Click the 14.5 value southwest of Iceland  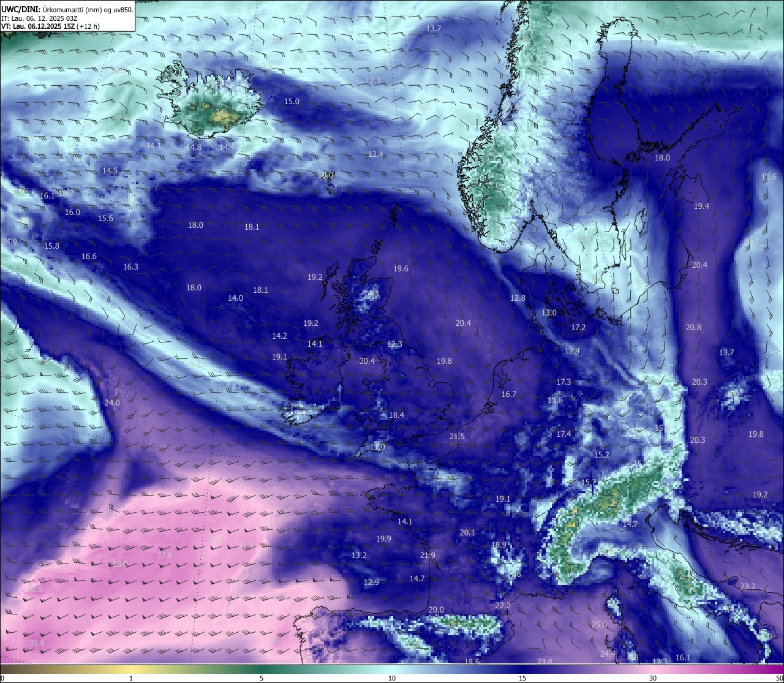110,171
